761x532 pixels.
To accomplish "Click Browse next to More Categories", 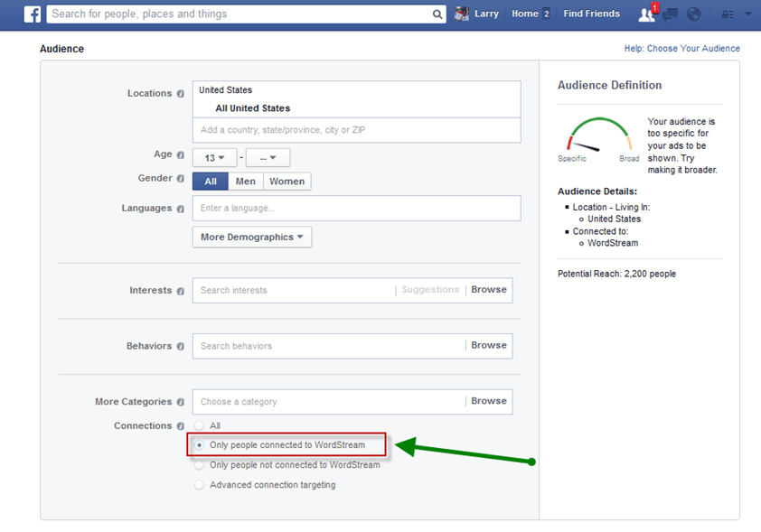I will [489, 401].
